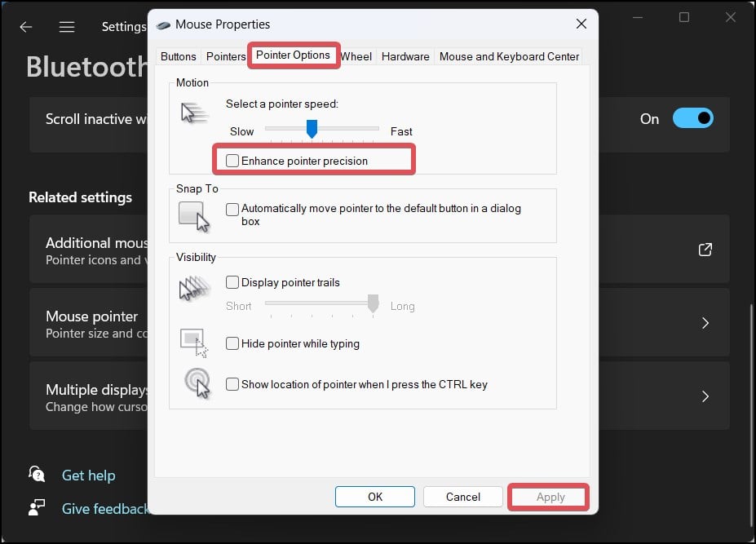This screenshot has width=756, height=544.
Task: Open the Get help link
Action: tap(89, 475)
